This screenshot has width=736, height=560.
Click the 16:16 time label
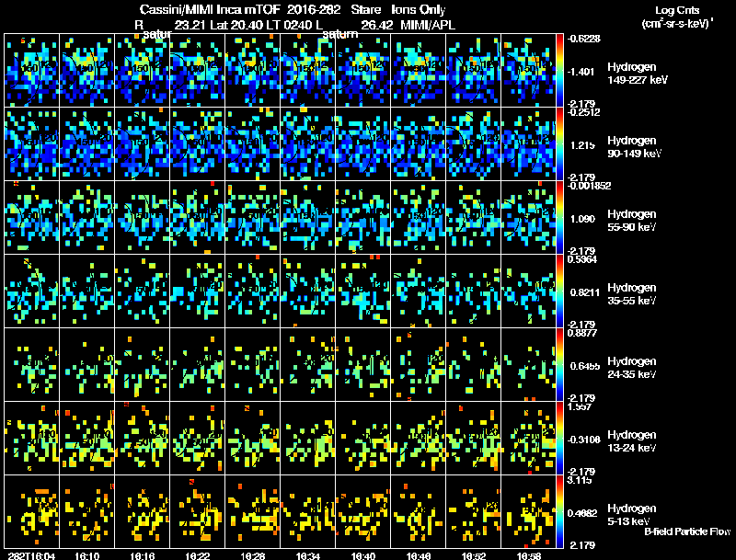[x=143, y=555]
